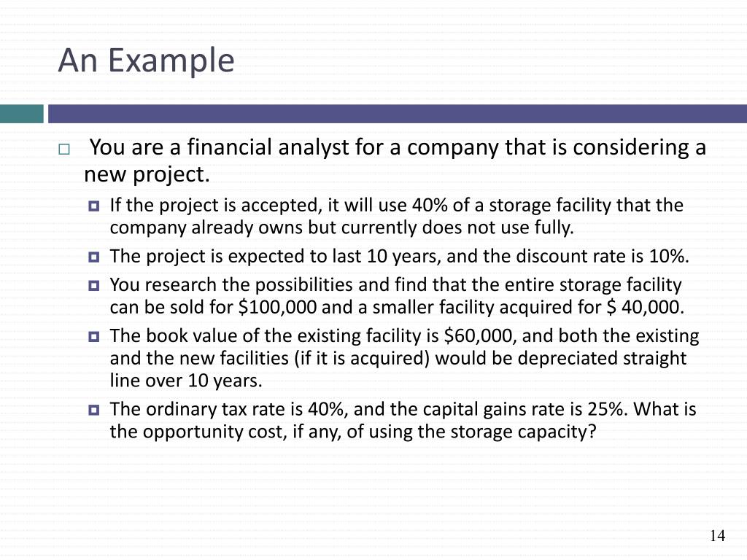Click the 'capital gains rate is 25%' text
The height and width of the screenshot is (560, 747).
pos(525,409)
